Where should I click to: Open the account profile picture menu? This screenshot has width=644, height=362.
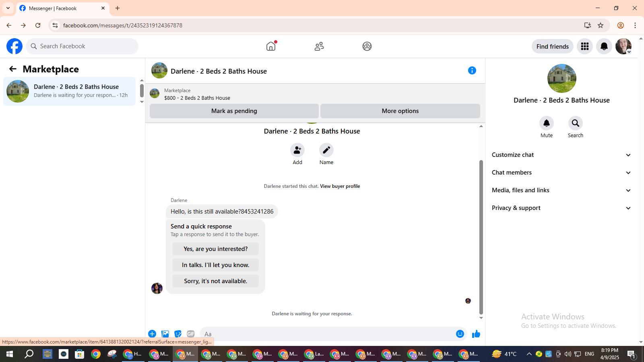[x=623, y=46]
